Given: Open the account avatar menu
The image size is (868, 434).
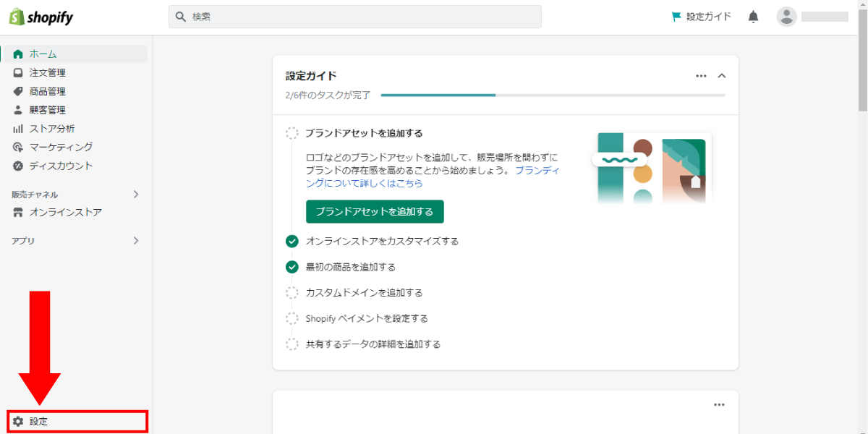Looking at the screenshot, I should point(786,17).
